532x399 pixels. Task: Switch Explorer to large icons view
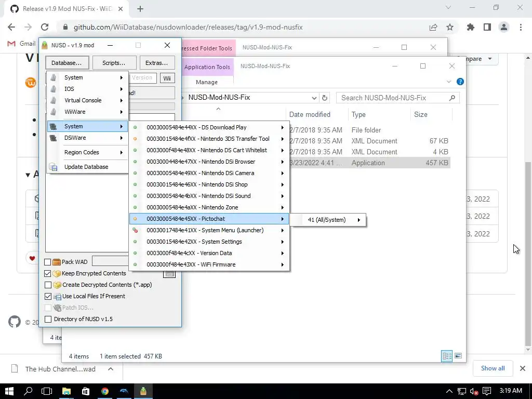tap(458, 356)
